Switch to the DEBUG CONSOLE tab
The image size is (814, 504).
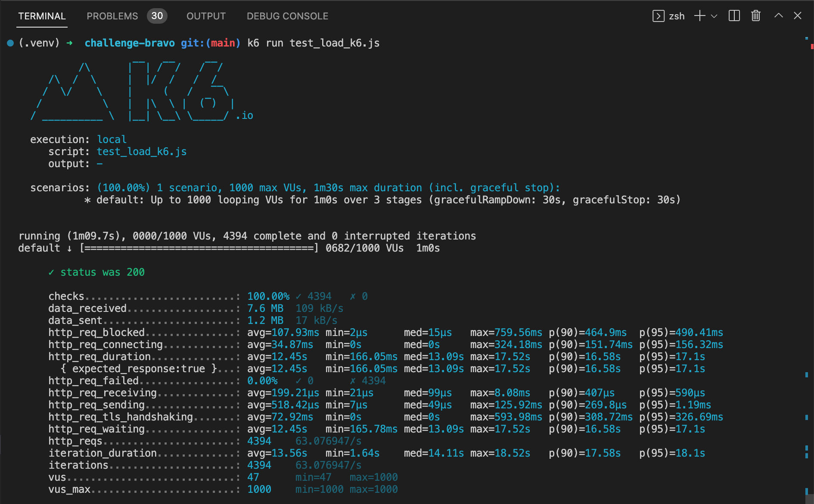tap(287, 16)
